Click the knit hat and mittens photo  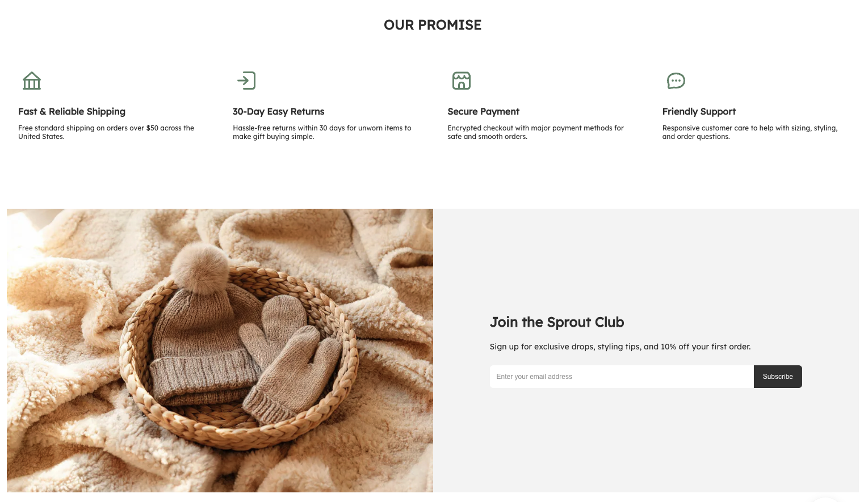click(x=220, y=351)
